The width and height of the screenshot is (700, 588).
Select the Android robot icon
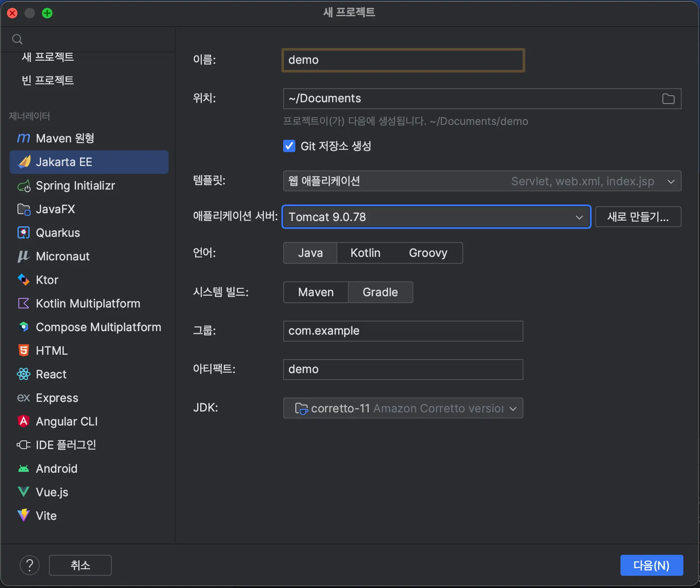click(x=24, y=469)
